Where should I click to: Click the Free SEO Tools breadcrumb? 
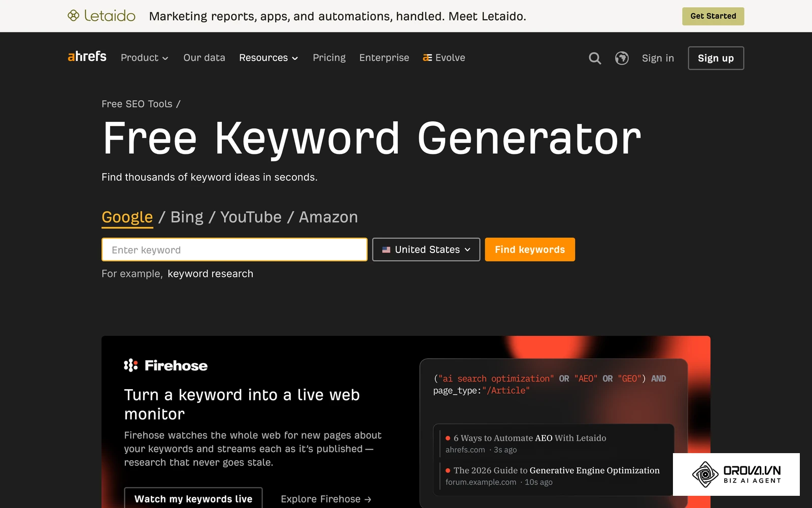[x=137, y=104]
